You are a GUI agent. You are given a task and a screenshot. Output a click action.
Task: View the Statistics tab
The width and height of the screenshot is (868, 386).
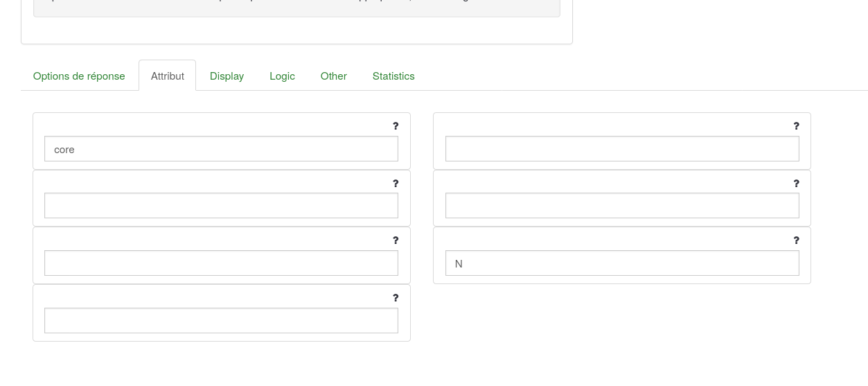pos(393,76)
